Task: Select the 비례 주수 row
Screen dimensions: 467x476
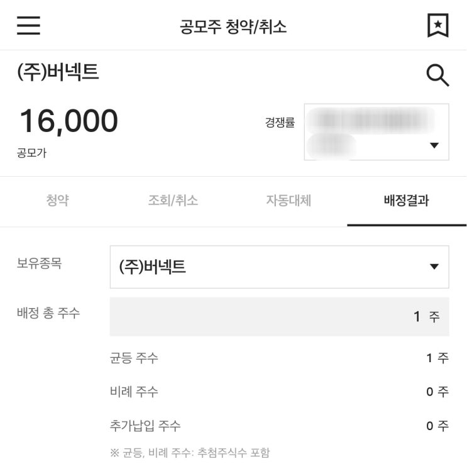Action: (279, 392)
